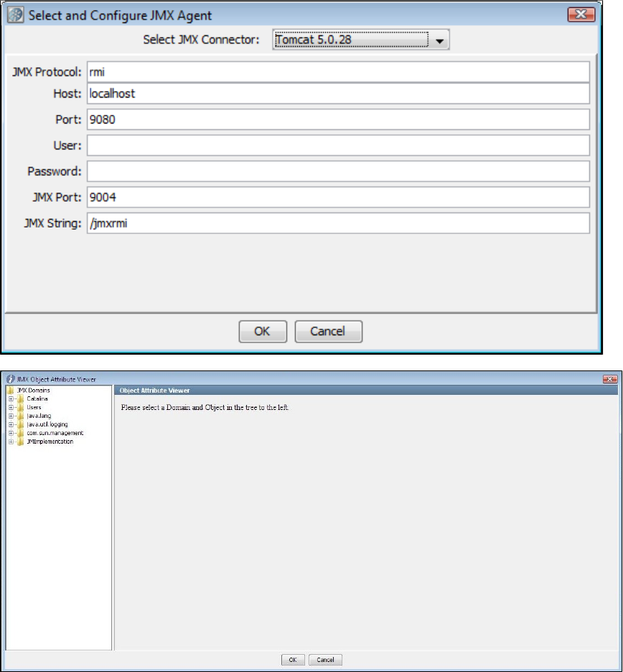Click the JMX Protocol input field

coord(338,72)
